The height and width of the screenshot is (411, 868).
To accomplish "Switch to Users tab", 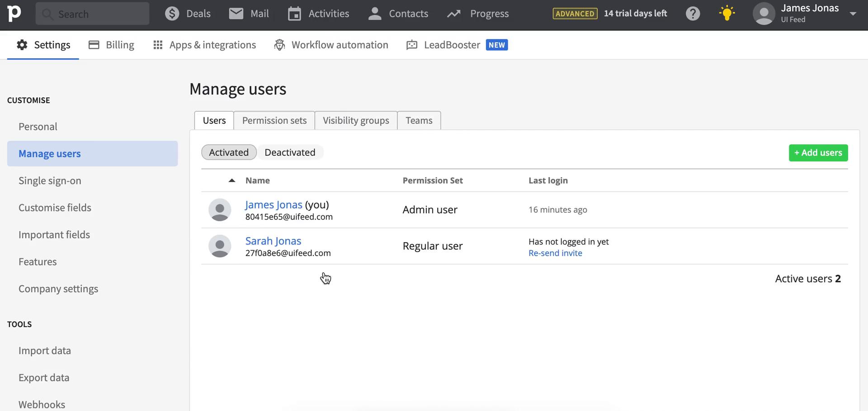I will click(214, 121).
